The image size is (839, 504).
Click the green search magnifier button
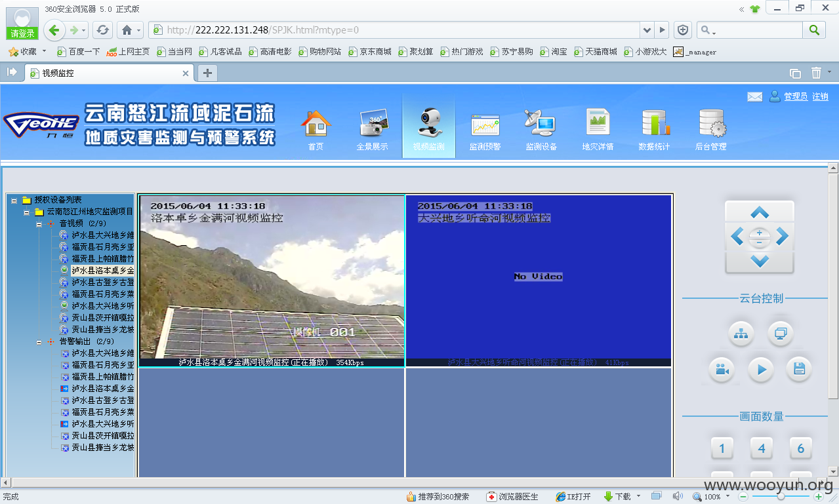pos(814,29)
